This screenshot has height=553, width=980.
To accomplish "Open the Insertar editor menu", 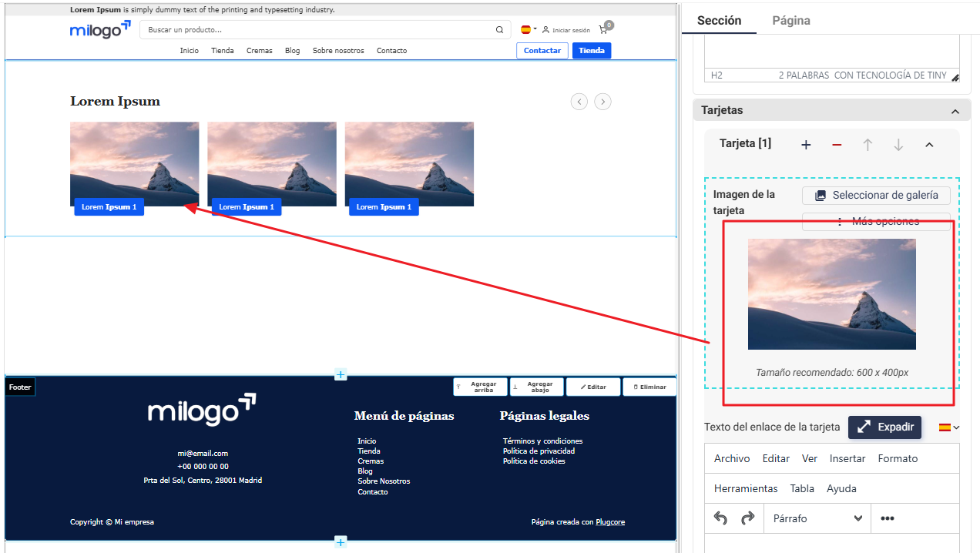I will (x=847, y=458).
